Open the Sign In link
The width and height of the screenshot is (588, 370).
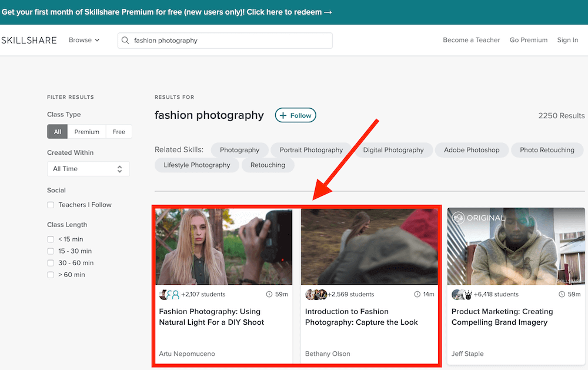(x=567, y=40)
